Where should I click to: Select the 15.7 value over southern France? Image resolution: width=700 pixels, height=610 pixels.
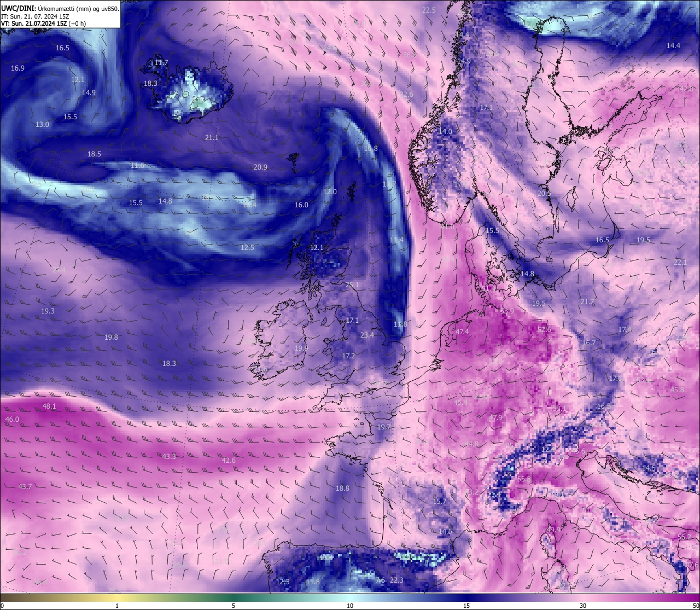pyautogui.click(x=440, y=502)
